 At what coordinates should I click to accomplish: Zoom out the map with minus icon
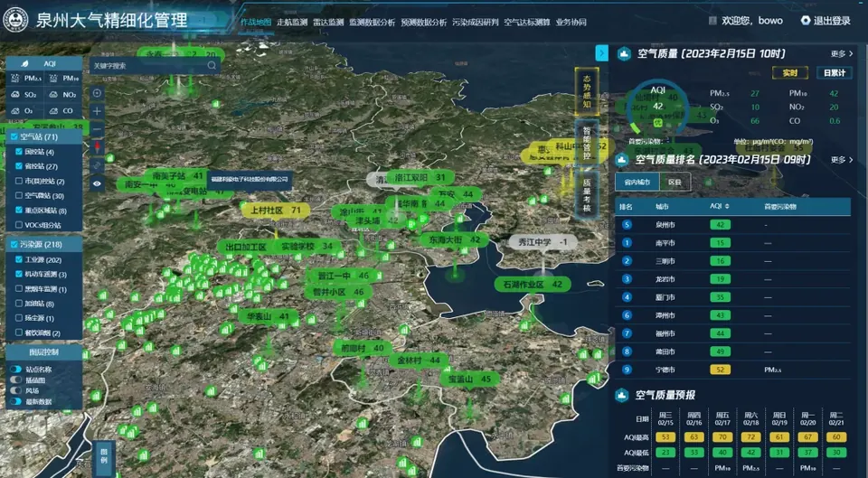98,129
